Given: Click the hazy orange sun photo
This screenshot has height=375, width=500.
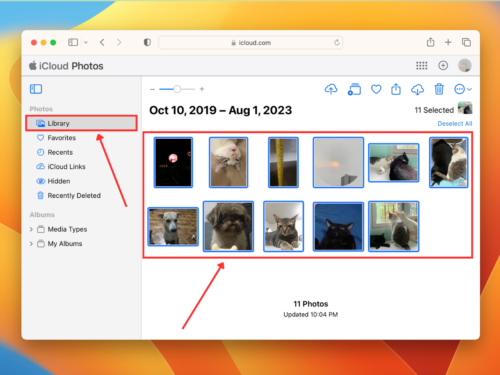Looking at the screenshot, I should [x=338, y=163].
